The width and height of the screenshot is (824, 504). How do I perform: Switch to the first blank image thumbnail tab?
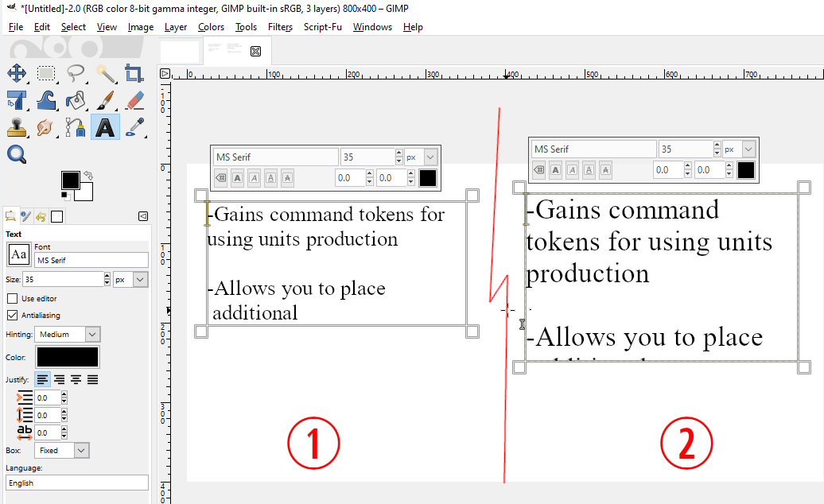coord(180,52)
